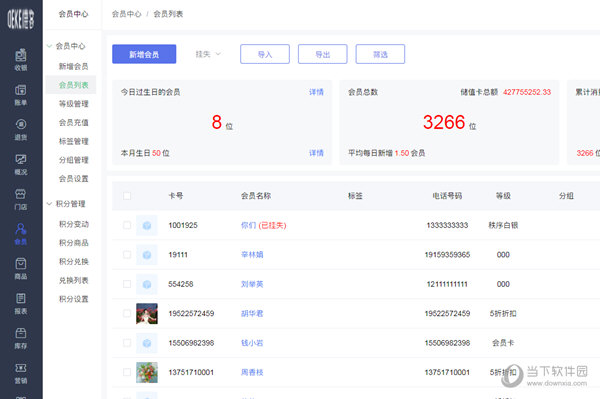Check the box for card 1001925
Screen dimensions: 600x399
pos(127,225)
